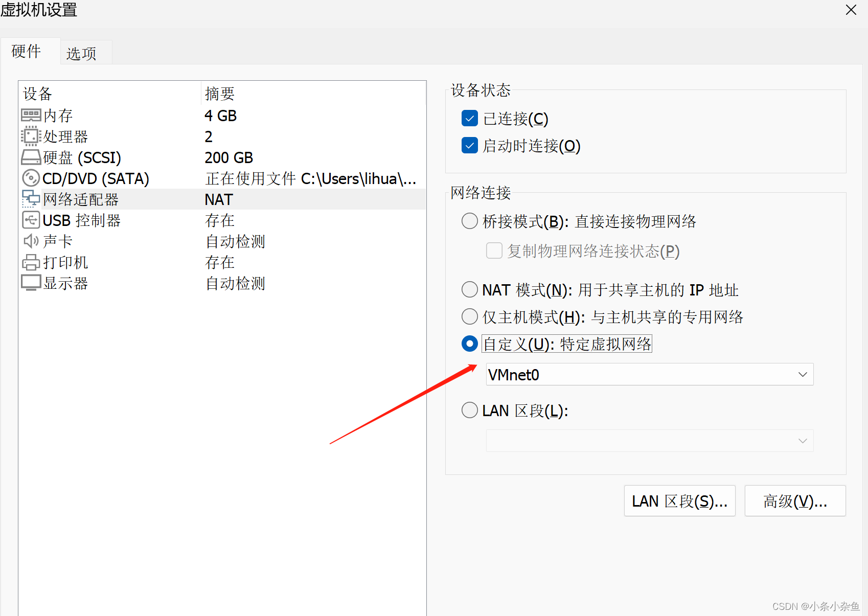
Task: Open the VMnet0 network dropdown
Action: 650,375
